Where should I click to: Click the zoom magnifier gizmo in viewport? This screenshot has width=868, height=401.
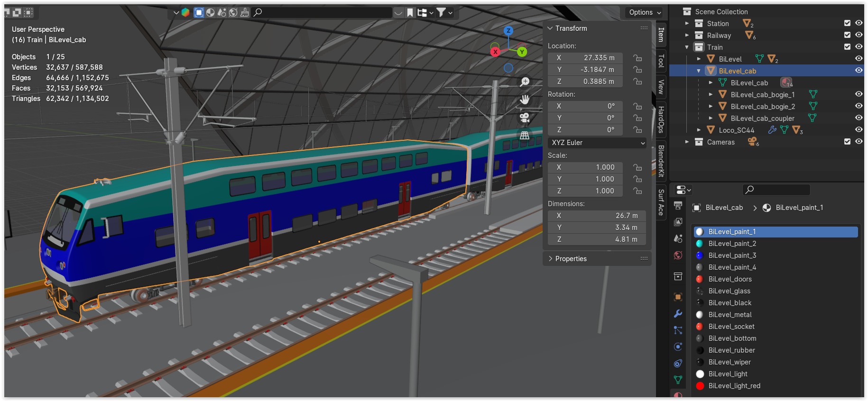pyautogui.click(x=525, y=82)
